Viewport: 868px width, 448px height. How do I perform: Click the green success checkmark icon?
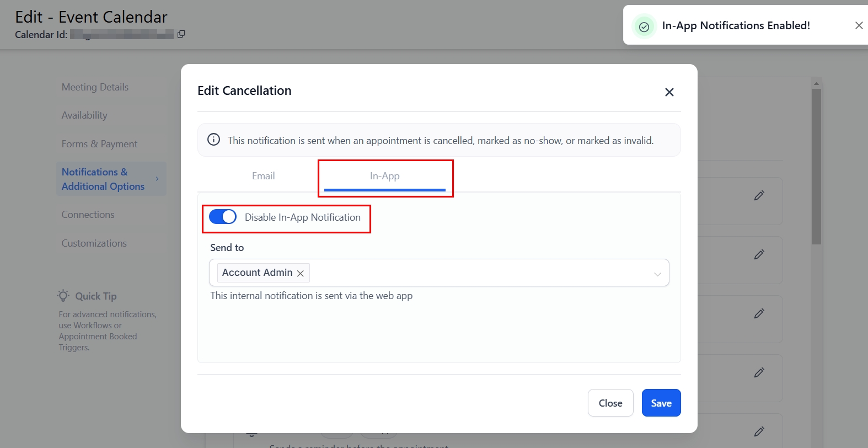(644, 26)
